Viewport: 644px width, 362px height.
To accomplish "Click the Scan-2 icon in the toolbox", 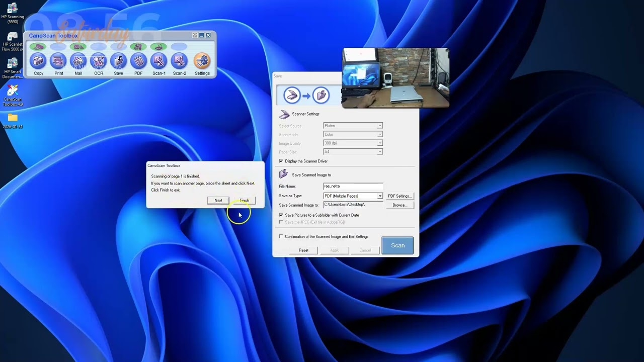I will (x=179, y=61).
